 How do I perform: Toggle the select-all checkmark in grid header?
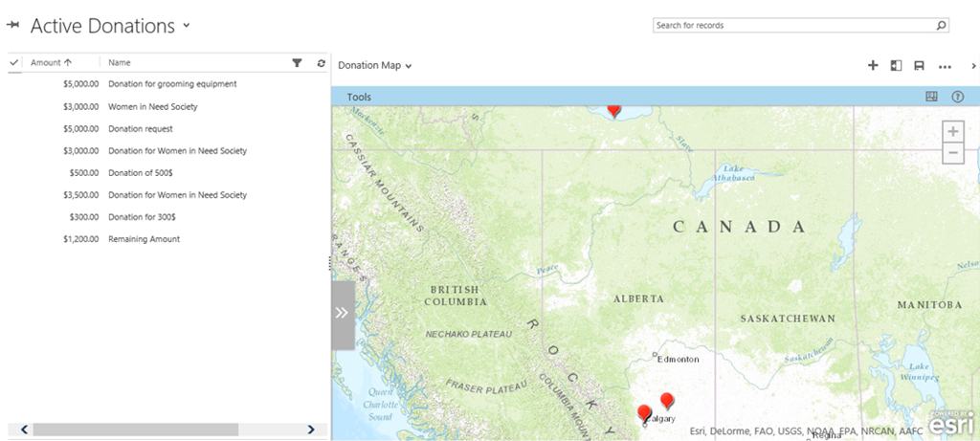point(14,63)
